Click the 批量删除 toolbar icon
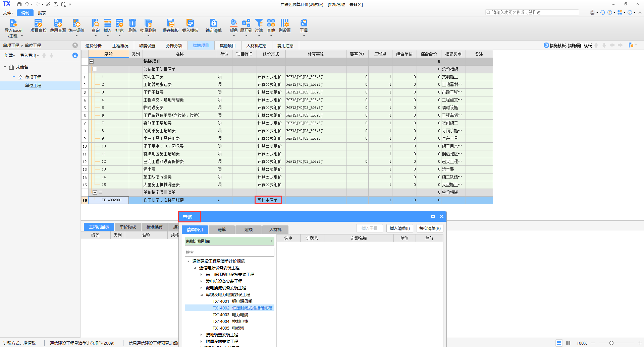This screenshot has width=644, height=347. (x=148, y=23)
